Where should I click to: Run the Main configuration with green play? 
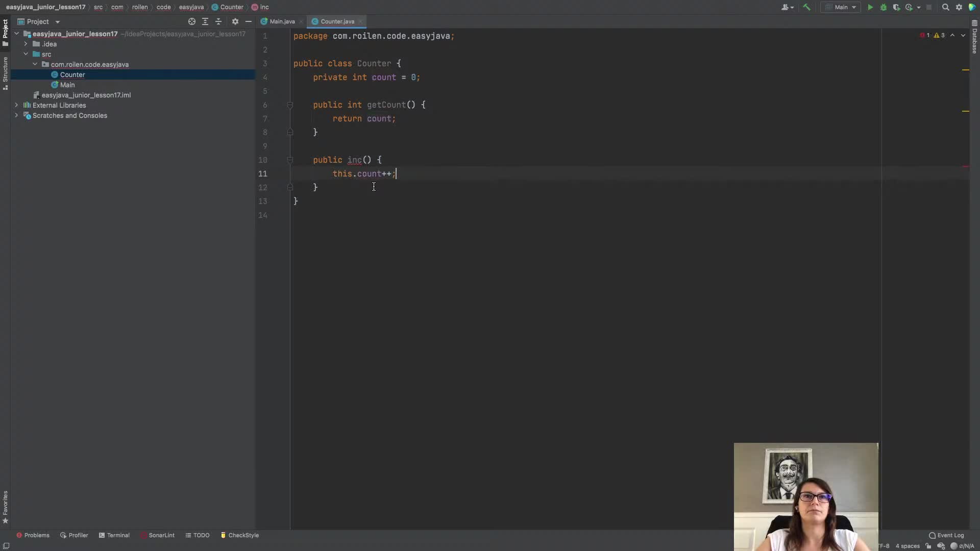click(x=870, y=7)
